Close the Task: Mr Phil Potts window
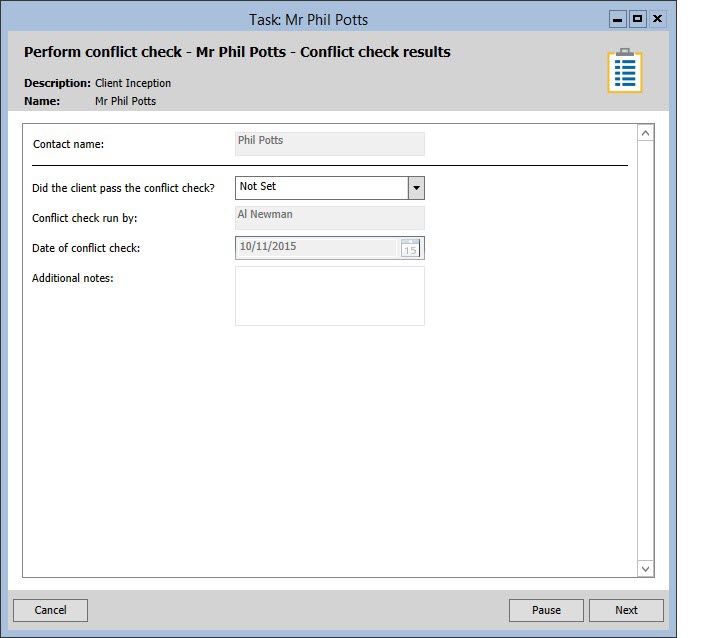The height and width of the screenshot is (638, 708). tap(658, 19)
